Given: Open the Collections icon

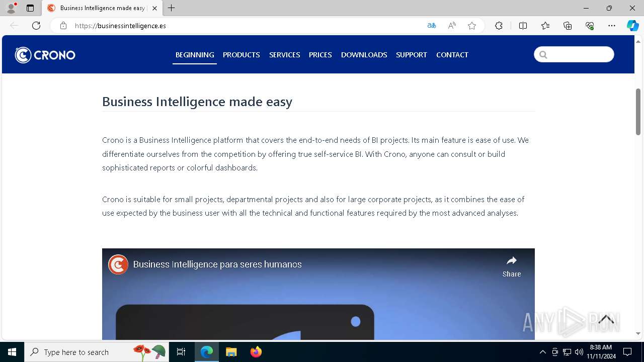Looking at the screenshot, I should click(568, 26).
